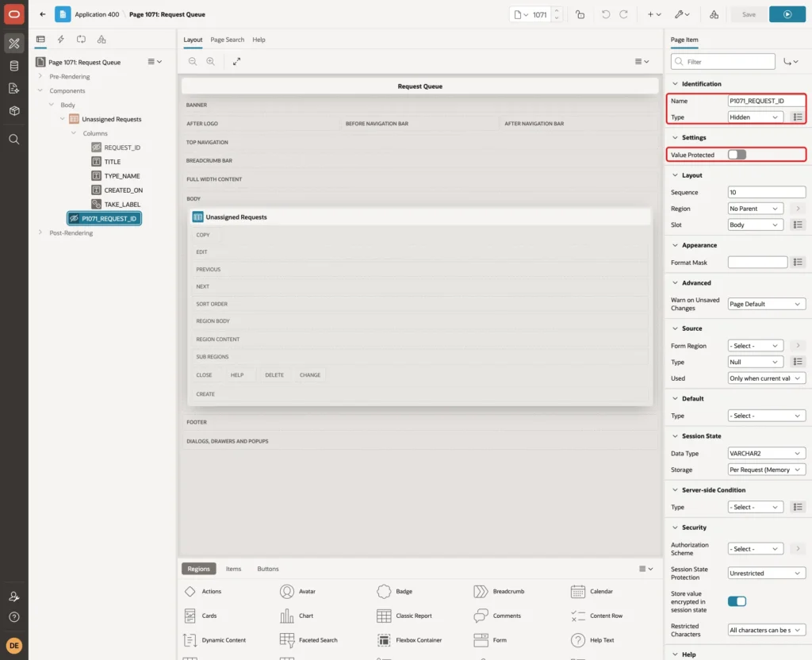Switch to the Regions gallery tab
812x660 pixels.
198,569
